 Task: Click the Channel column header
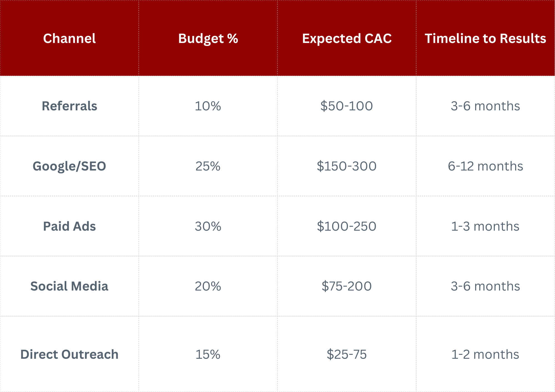(69, 38)
